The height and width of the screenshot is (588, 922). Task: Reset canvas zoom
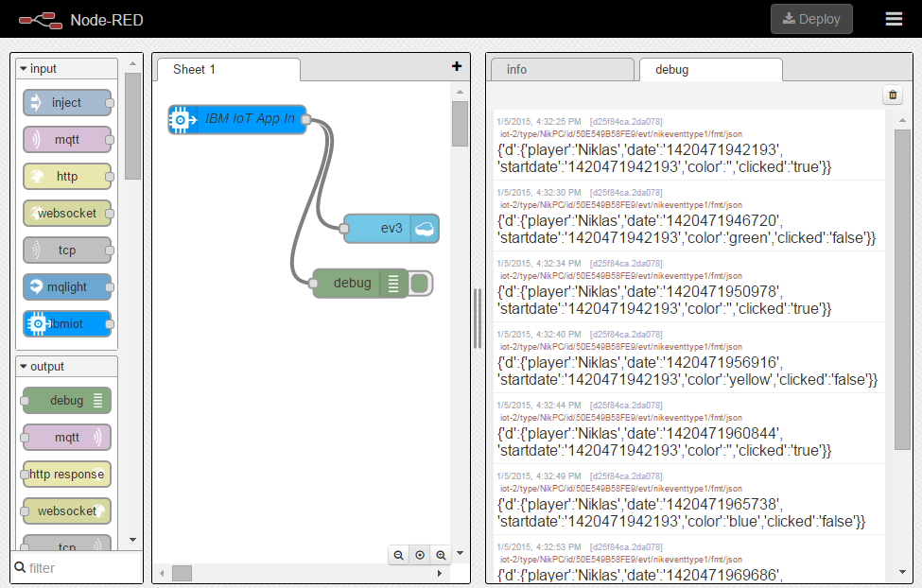420,555
